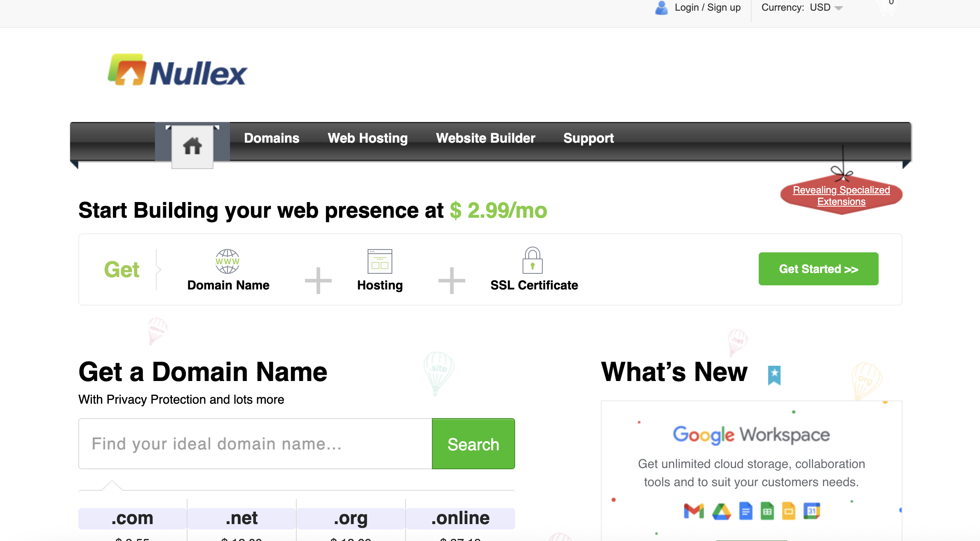The height and width of the screenshot is (541, 980).
Task: Click the SSL Certificate padlock icon
Action: pos(532,261)
